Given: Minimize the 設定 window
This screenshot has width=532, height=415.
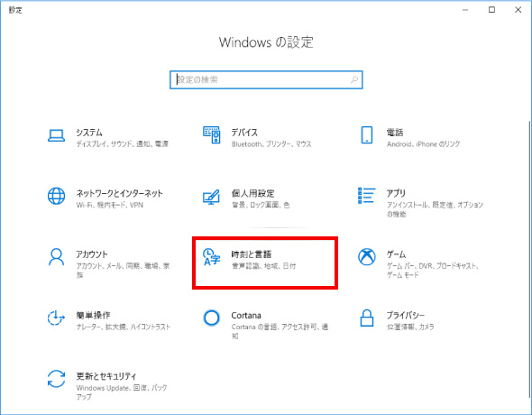Looking at the screenshot, I should click(465, 10).
